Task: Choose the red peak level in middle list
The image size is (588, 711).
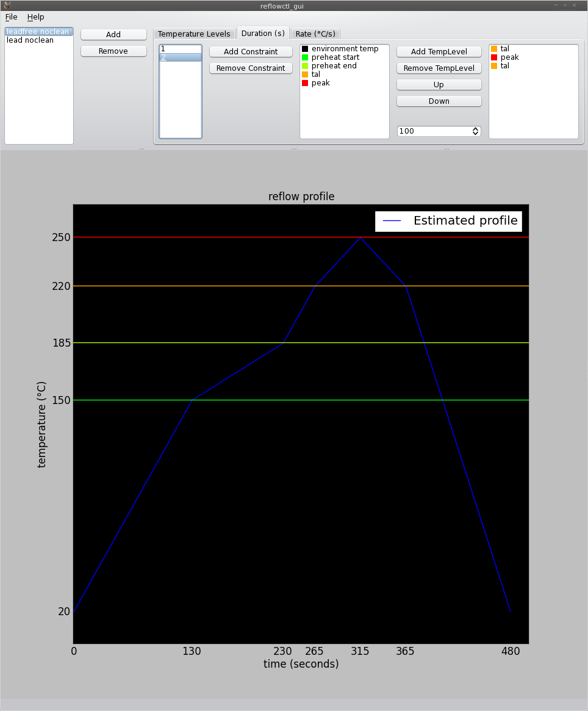Action: [x=320, y=83]
